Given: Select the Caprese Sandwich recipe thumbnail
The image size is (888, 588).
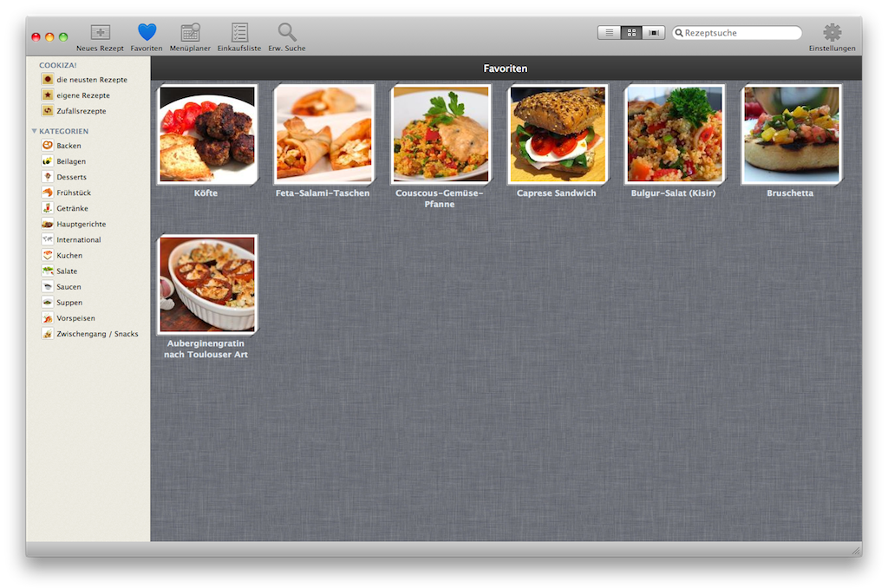Looking at the screenshot, I should click(558, 134).
